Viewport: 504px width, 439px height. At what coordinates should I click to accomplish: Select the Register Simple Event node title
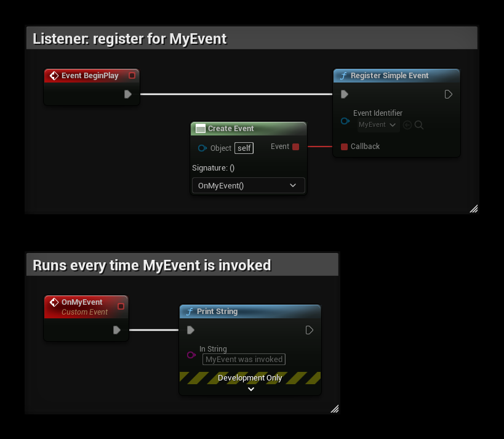(390, 76)
